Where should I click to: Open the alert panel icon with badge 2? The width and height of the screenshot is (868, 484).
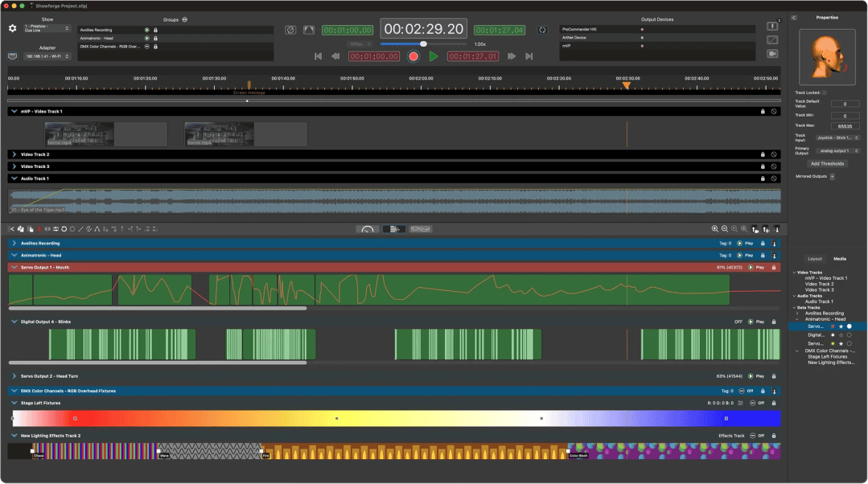tap(772, 26)
